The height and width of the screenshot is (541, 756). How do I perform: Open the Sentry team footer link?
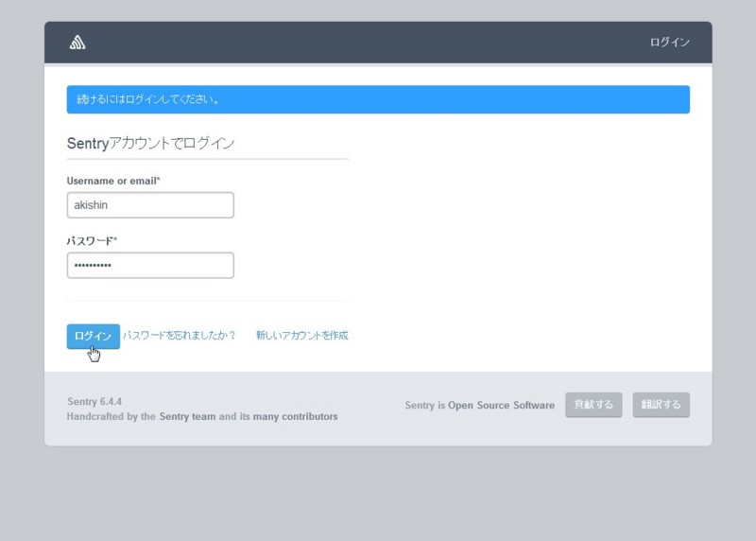point(187,416)
